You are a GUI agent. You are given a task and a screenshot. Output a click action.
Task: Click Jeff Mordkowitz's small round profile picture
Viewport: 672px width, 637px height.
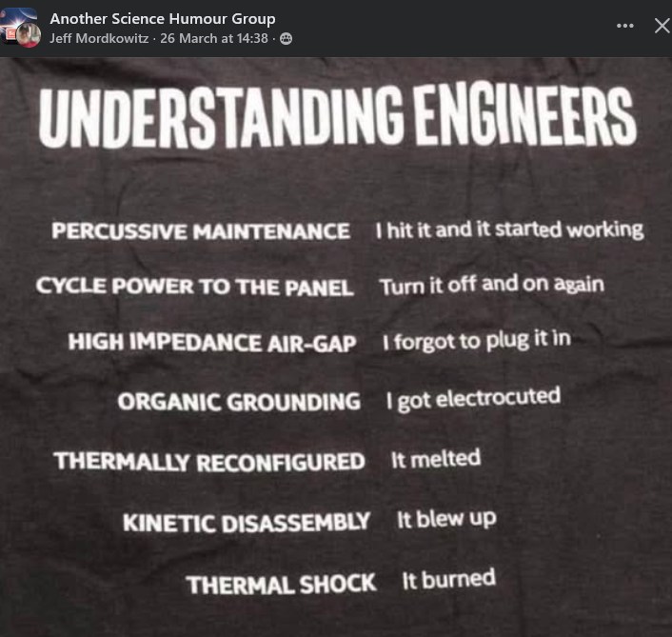pyautogui.click(x=30, y=36)
